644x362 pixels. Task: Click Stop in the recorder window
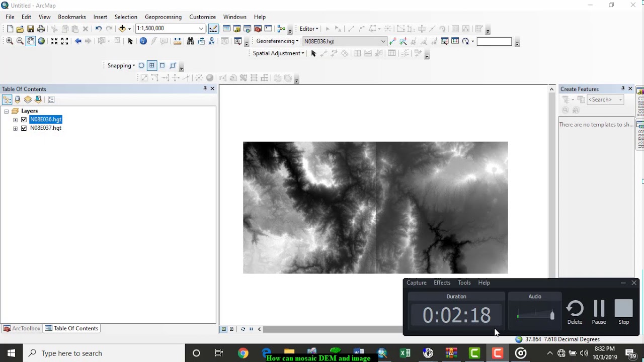(x=623, y=312)
